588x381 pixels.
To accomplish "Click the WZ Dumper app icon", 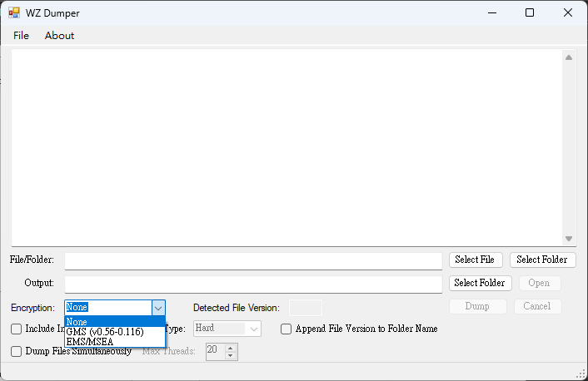I will (x=14, y=12).
